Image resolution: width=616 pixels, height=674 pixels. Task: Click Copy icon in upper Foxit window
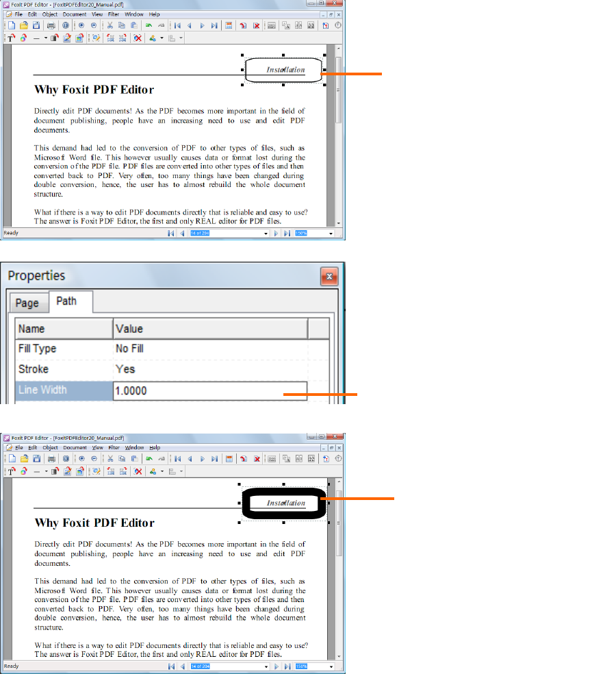[122, 25]
